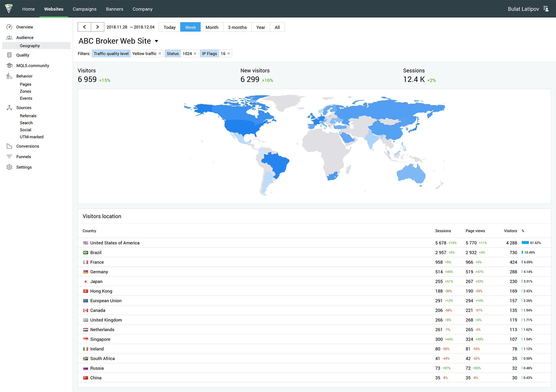Image resolution: width=556 pixels, height=392 pixels.
Task: Click the forward navigation arrow
Action: pyautogui.click(x=97, y=27)
